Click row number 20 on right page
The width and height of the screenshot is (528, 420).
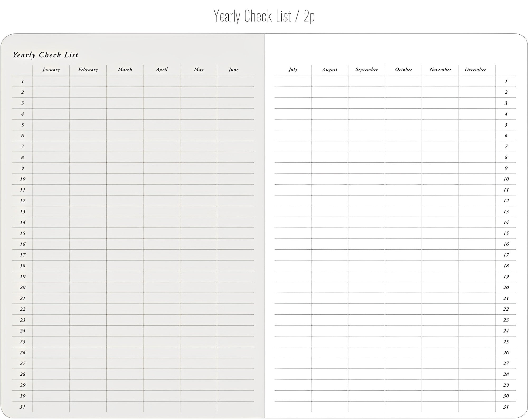[x=506, y=287]
